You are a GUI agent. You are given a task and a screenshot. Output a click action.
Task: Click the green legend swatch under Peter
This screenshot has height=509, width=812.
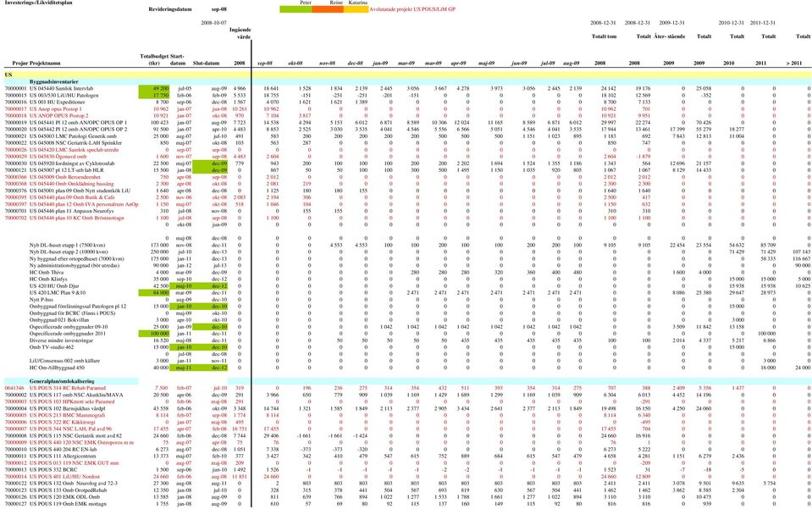tap(296, 9)
